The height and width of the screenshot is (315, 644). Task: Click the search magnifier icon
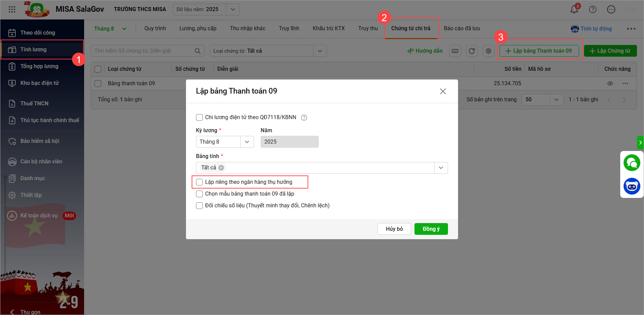click(x=198, y=51)
